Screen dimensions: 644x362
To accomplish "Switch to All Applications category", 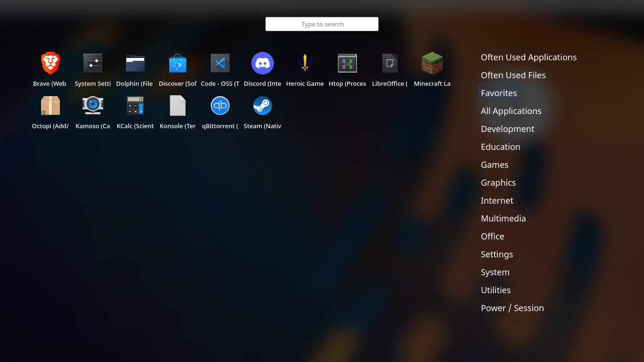I will (x=511, y=111).
